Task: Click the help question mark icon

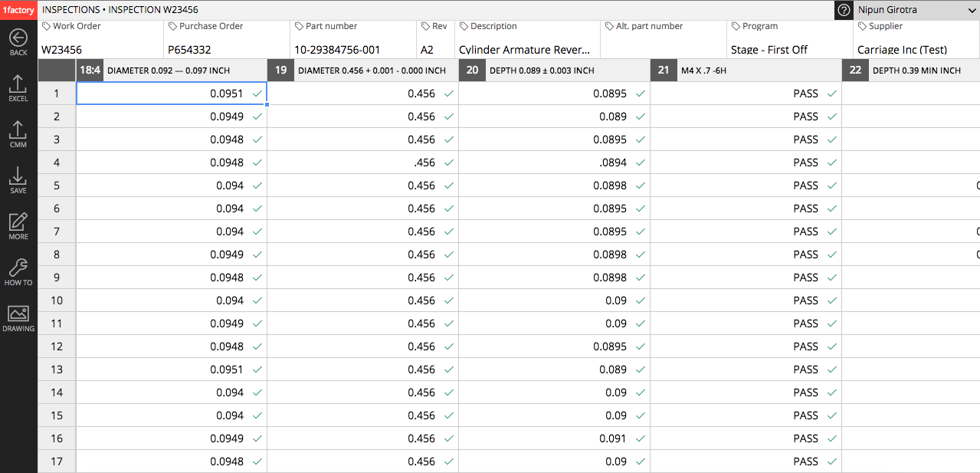Action: point(844,10)
